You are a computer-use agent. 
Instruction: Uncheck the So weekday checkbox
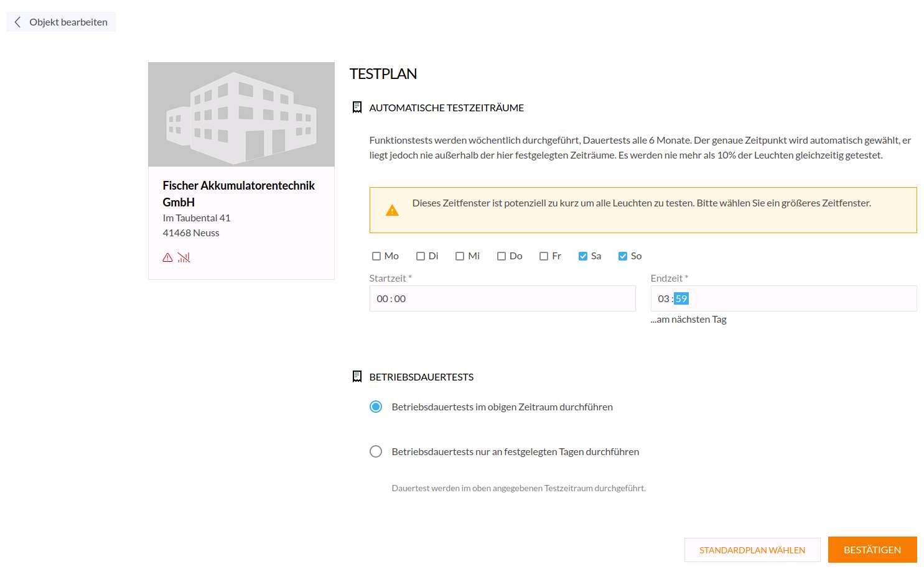click(x=623, y=256)
